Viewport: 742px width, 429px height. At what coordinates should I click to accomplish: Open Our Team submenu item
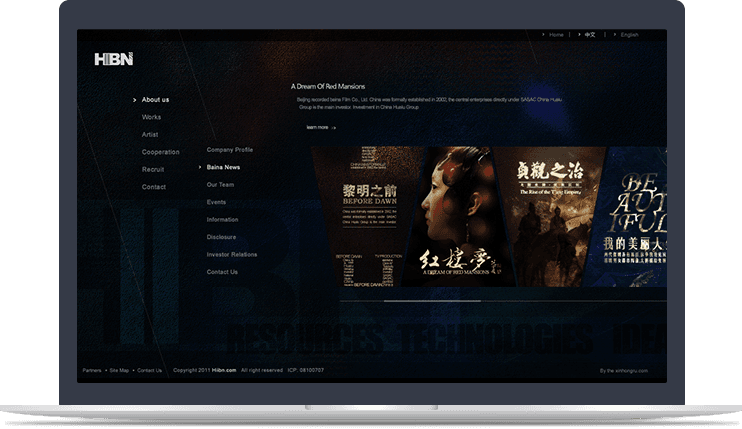point(220,184)
